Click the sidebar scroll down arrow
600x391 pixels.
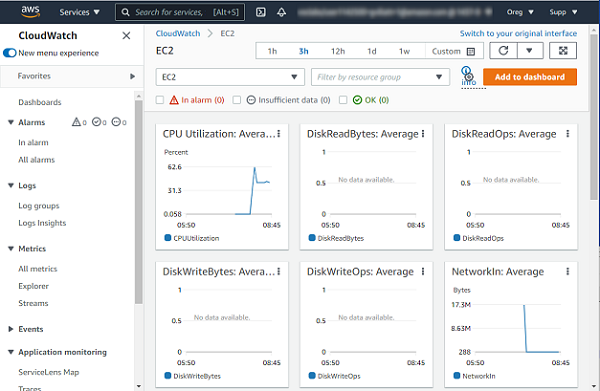(x=139, y=386)
